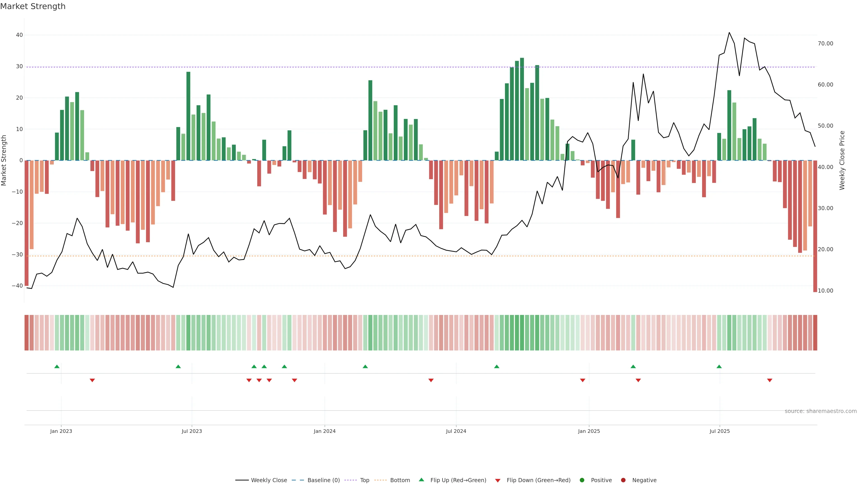868x488 pixels.
Task: Click green flip-up triangle just before Jul 2023
Action: 178,366
